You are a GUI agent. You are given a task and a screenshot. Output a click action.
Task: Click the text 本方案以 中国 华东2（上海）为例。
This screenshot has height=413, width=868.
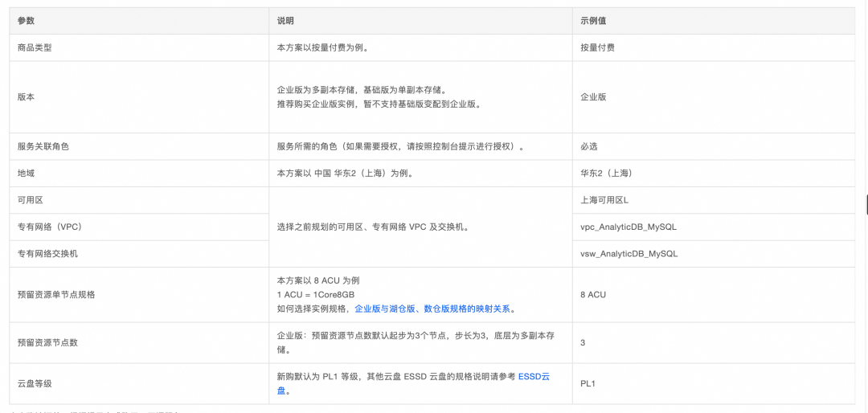click(x=346, y=174)
